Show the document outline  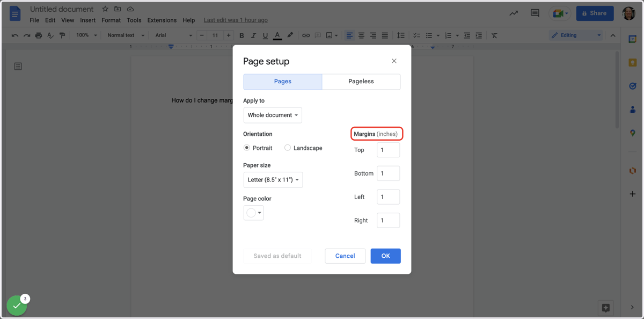[x=18, y=67]
